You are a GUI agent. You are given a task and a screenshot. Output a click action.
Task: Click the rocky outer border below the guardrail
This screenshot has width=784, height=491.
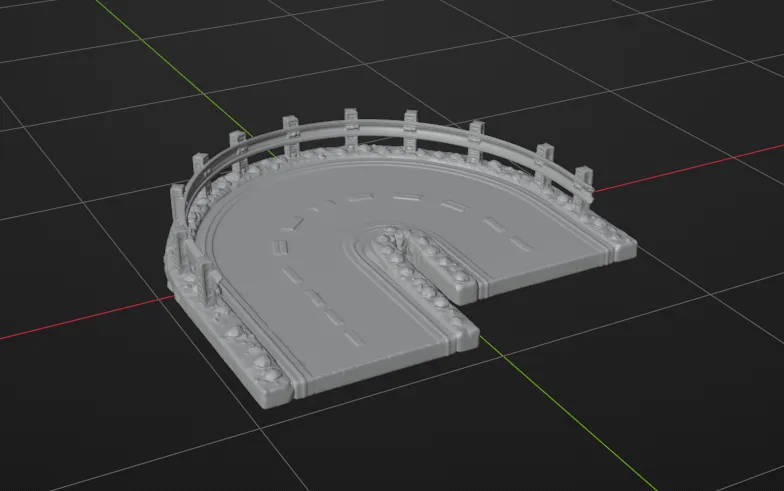pyautogui.click(x=380, y=150)
